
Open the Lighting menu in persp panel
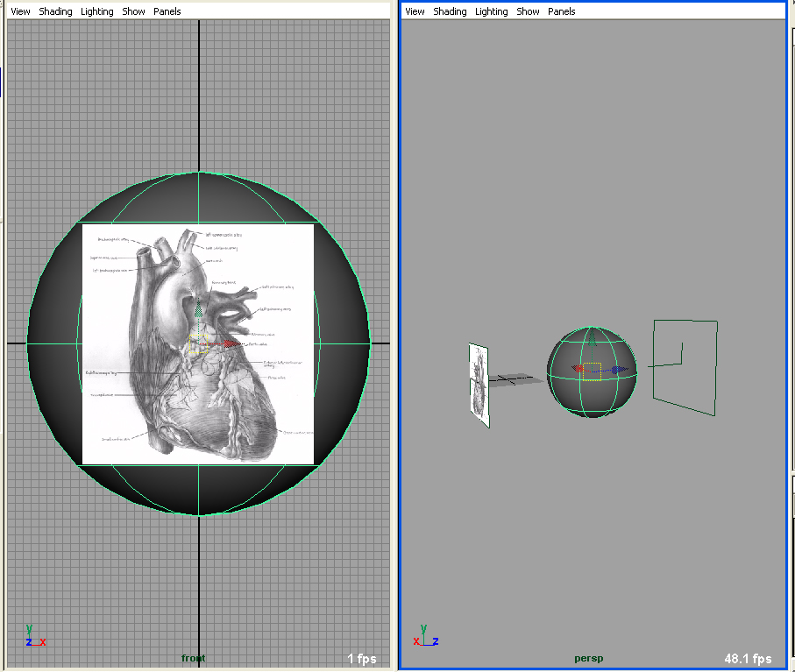(492, 11)
